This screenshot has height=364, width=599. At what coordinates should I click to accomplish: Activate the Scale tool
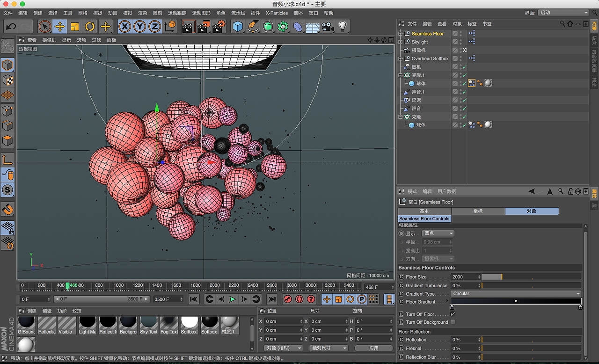75,27
